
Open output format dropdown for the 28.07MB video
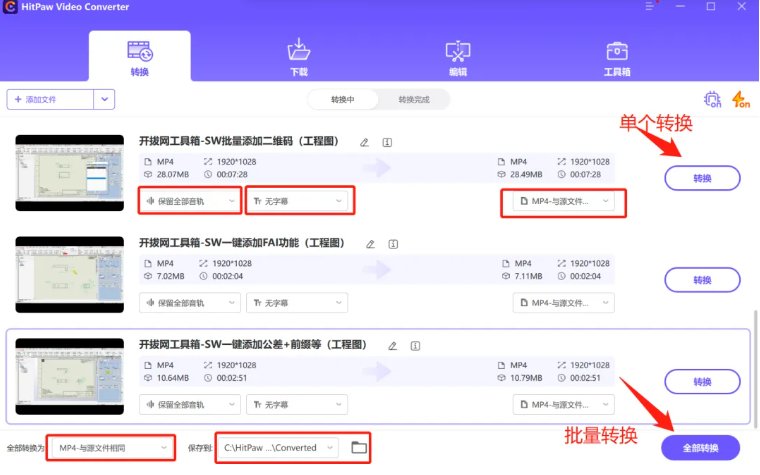coord(564,201)
